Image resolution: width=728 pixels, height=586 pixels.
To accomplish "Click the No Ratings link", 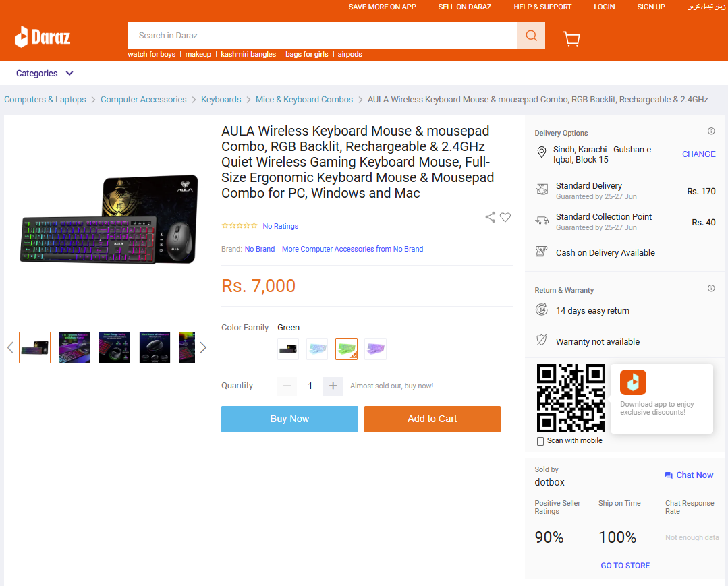I will [x=281, y=226].
